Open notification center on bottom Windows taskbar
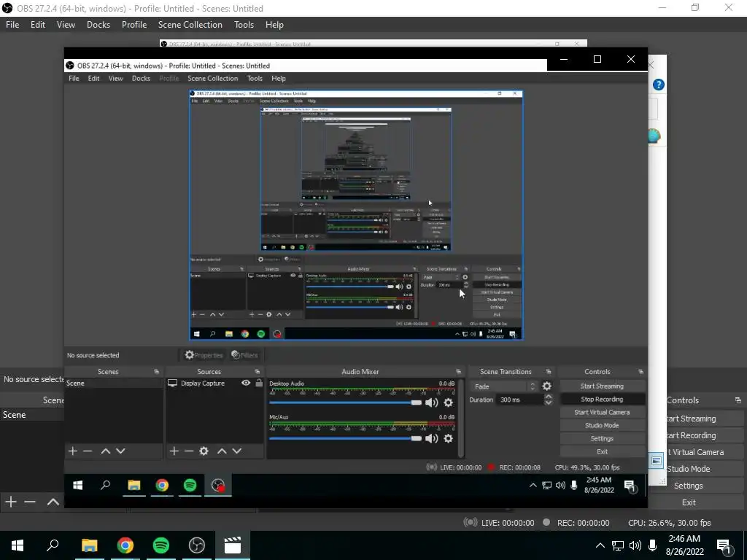Image resolution: width=747 pixels, height=560 pixels. point(724,545)
